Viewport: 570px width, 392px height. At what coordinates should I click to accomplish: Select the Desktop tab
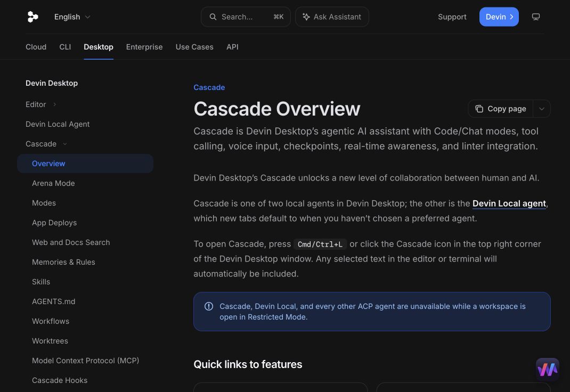point(99,47)
